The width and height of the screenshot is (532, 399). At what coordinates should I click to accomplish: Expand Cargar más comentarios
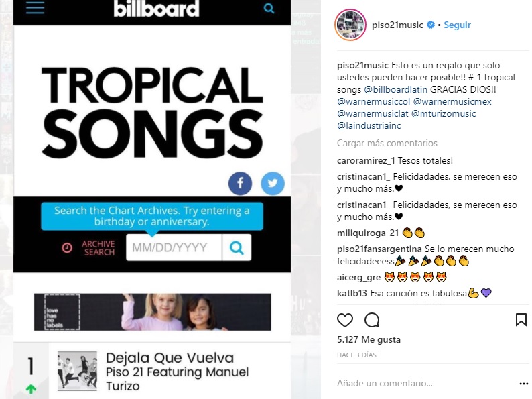coord(387,143)
